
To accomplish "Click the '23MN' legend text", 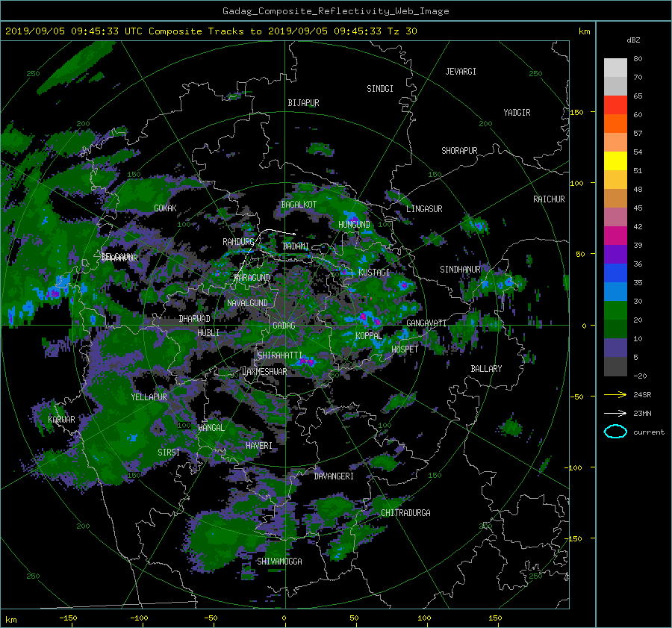I will (x=642, y=414).
